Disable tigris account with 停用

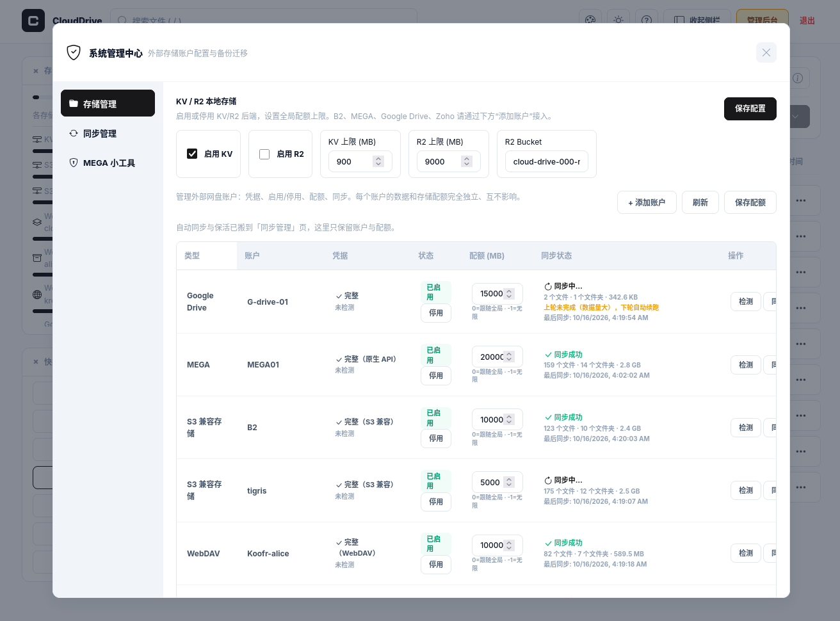[436, 502]
